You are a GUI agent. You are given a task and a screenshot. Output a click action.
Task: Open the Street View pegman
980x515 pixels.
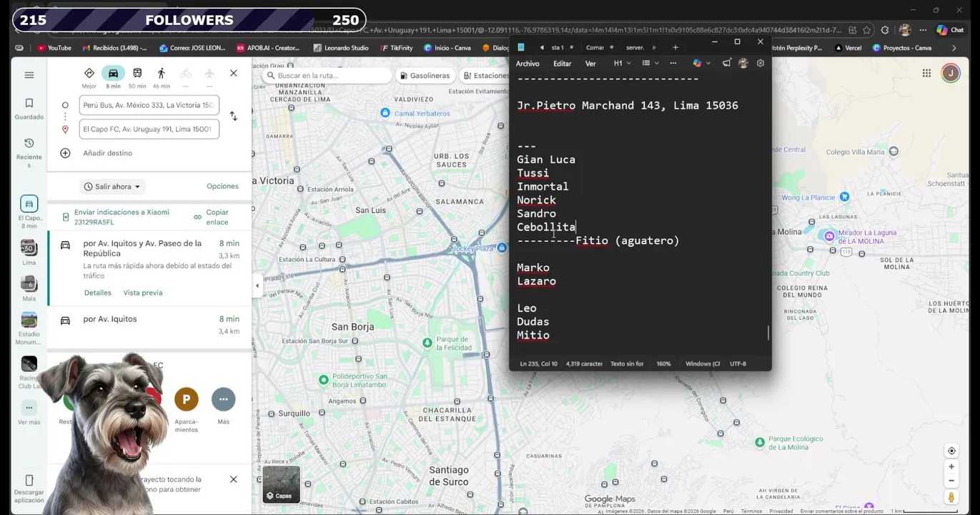[951, 497]
